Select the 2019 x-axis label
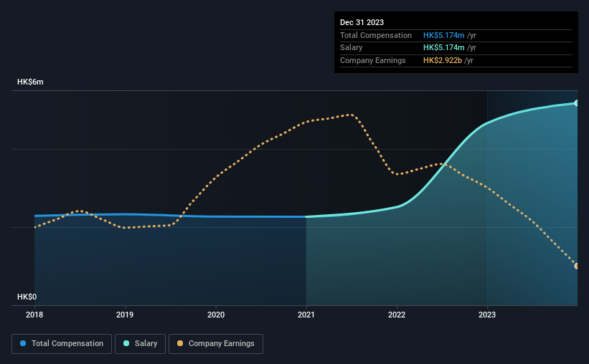This screenshot has height=364, width=589. tap(125, 315)
